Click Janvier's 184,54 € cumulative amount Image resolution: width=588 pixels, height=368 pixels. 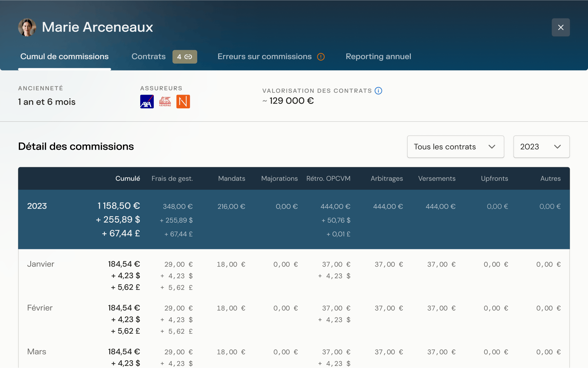point(124,264)
